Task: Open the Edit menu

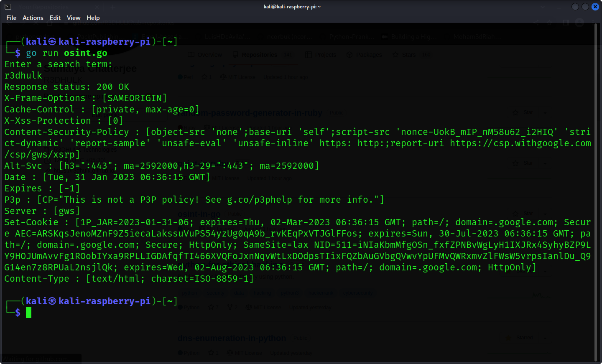Action: [x=55, y=18]
